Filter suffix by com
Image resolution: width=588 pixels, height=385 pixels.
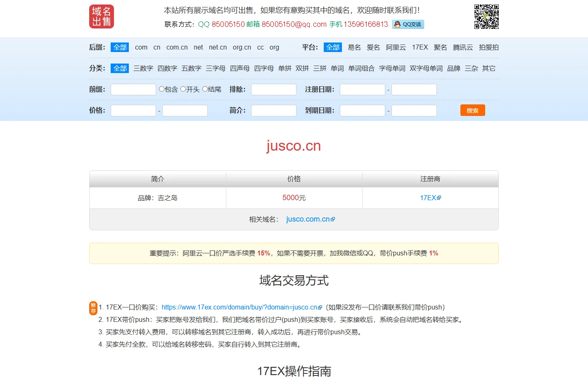141,47
